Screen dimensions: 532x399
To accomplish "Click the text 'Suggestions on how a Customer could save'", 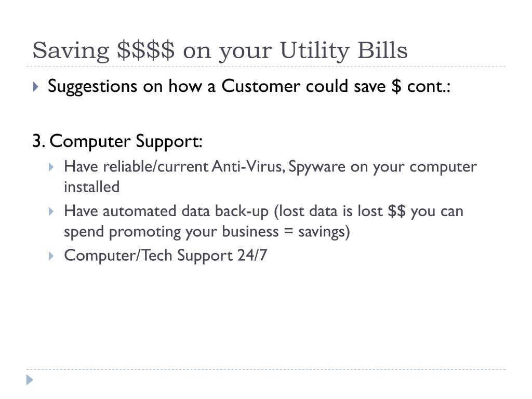I will (x=217, y=87).
